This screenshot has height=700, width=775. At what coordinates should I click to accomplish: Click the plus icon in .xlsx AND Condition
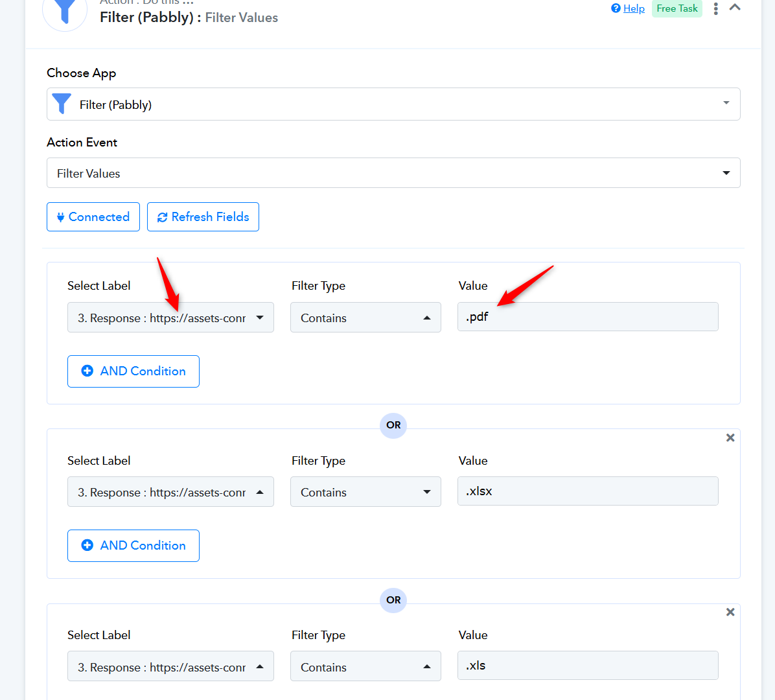click(87, 545)
